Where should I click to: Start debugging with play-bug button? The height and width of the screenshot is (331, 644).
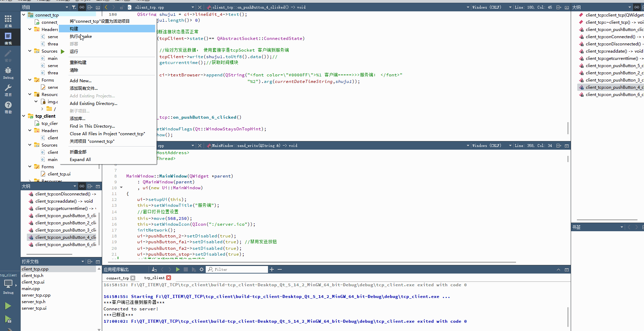tap(8, 319)
